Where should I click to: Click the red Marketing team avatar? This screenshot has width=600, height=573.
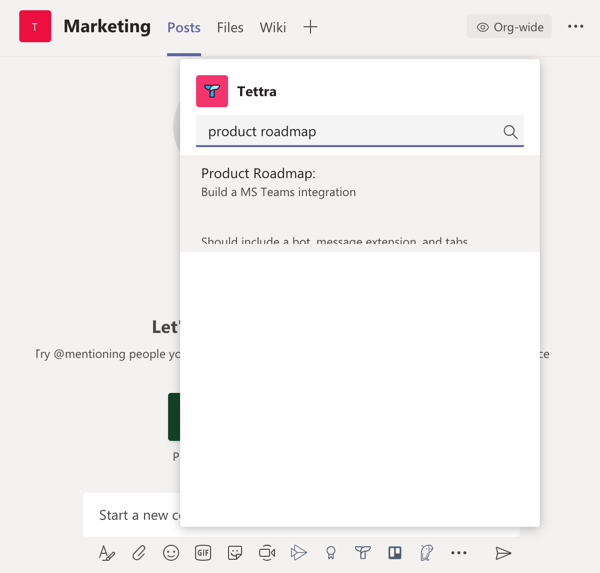pos(35,26)
